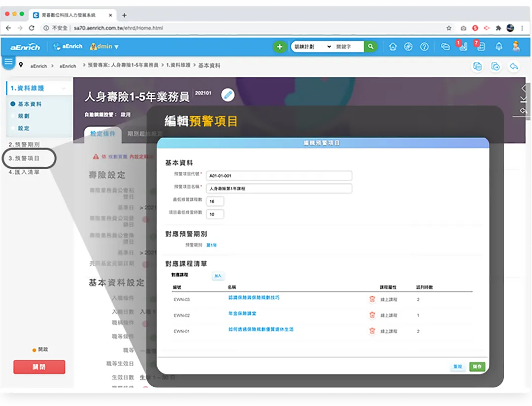Click the copy icon in the breadcrumb toolbar
532x406 pixels.
coord(477,65)
